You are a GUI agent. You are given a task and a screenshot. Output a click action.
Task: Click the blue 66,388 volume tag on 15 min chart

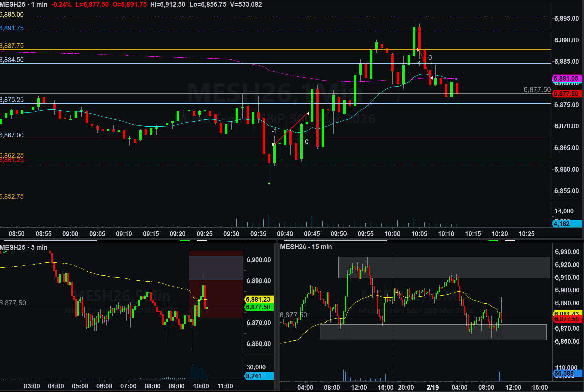click(567, 373)
